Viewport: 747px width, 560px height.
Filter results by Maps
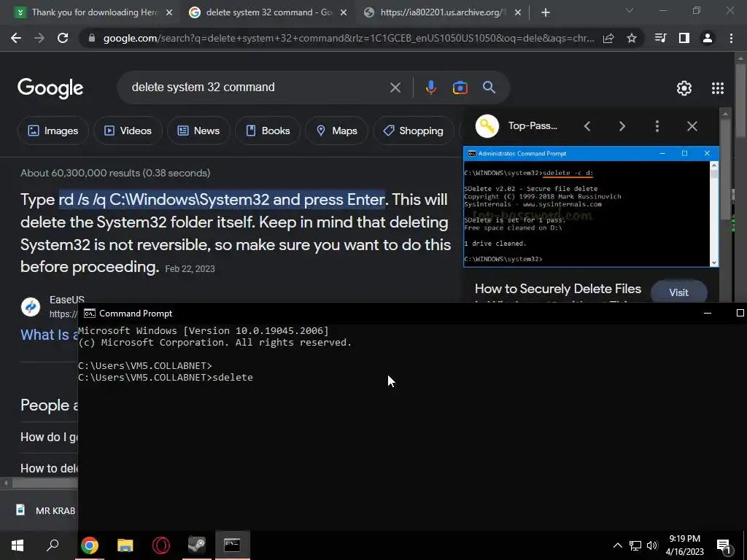336,131
